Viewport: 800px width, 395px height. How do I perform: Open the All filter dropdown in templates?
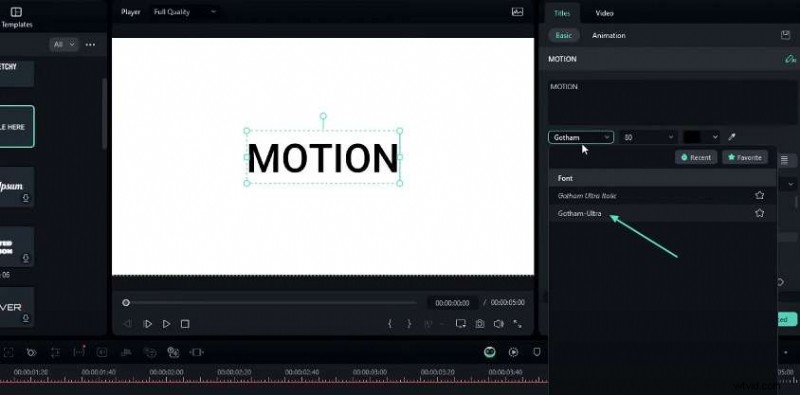(x=64, y=45)
